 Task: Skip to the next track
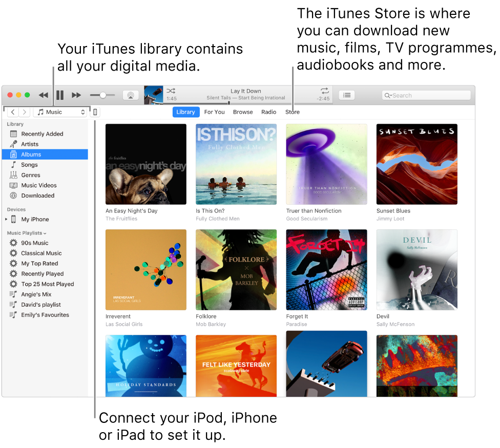click(x=76, y=95)
